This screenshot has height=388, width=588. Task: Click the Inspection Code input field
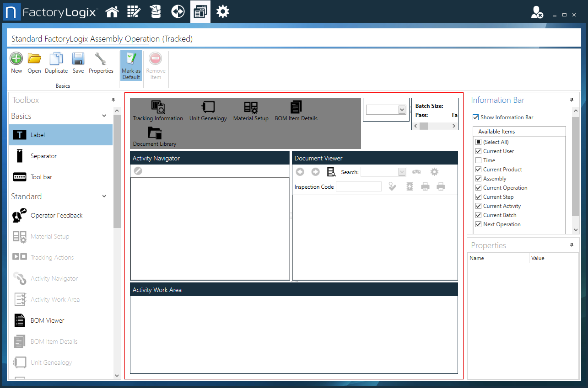pos(359,186)
